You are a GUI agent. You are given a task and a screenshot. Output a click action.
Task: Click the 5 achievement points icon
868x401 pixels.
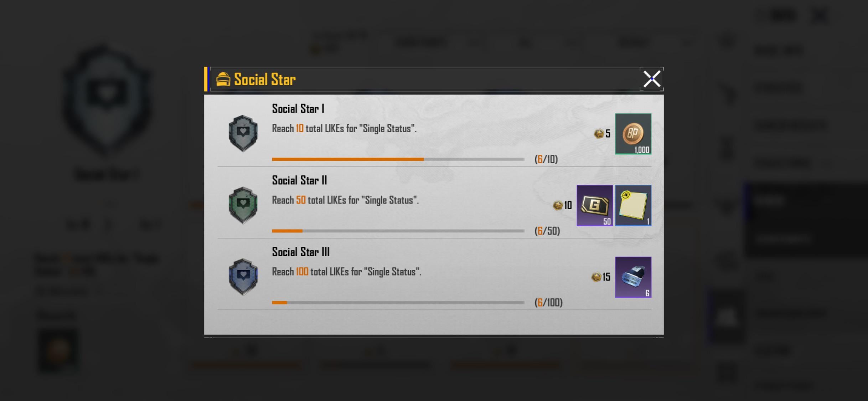tap(599, 134)
